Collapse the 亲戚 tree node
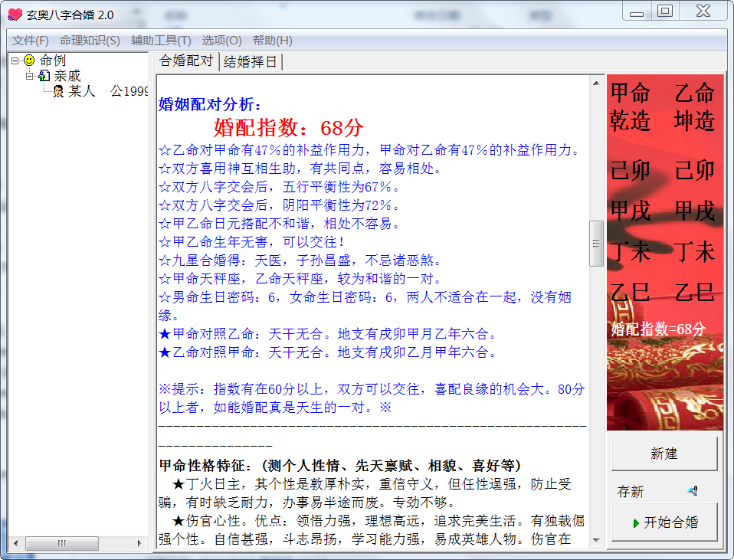This screenshot has height=560, width=734. (x=29, y=75)
